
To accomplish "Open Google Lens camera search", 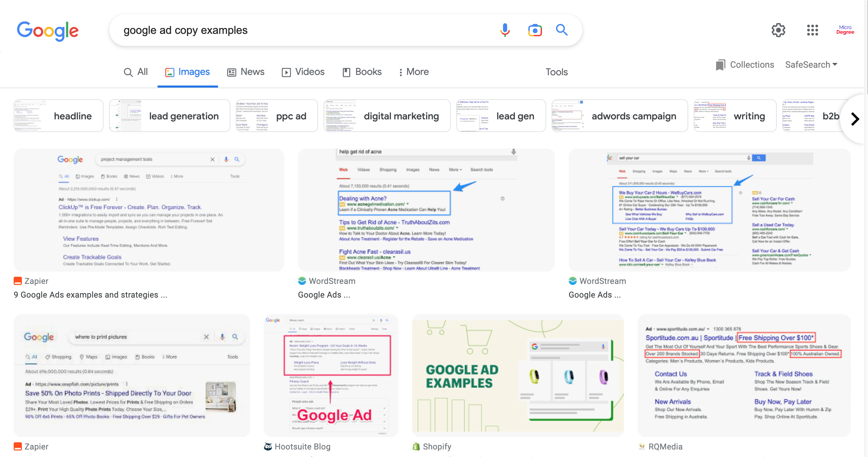I will pos(535,30).
